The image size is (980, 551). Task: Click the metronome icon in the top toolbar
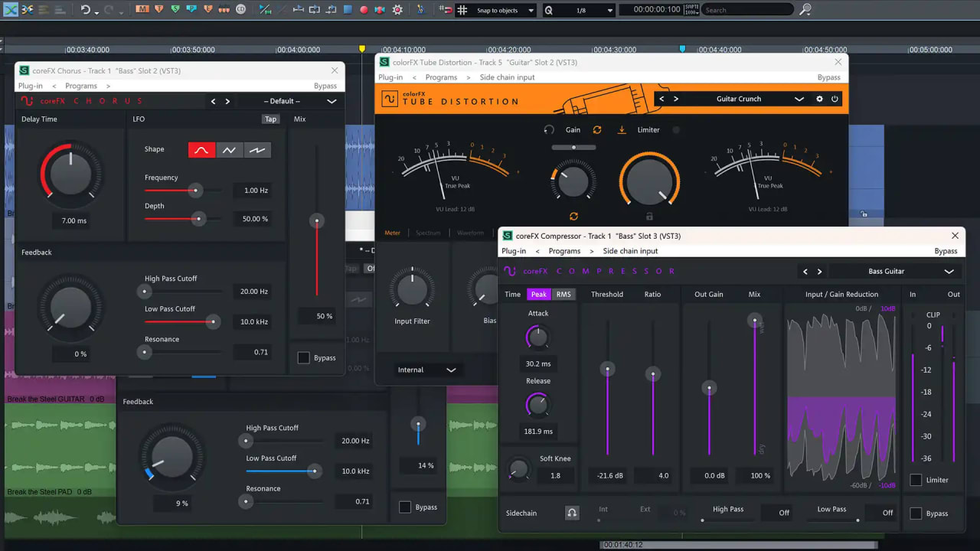pos(420,10)
